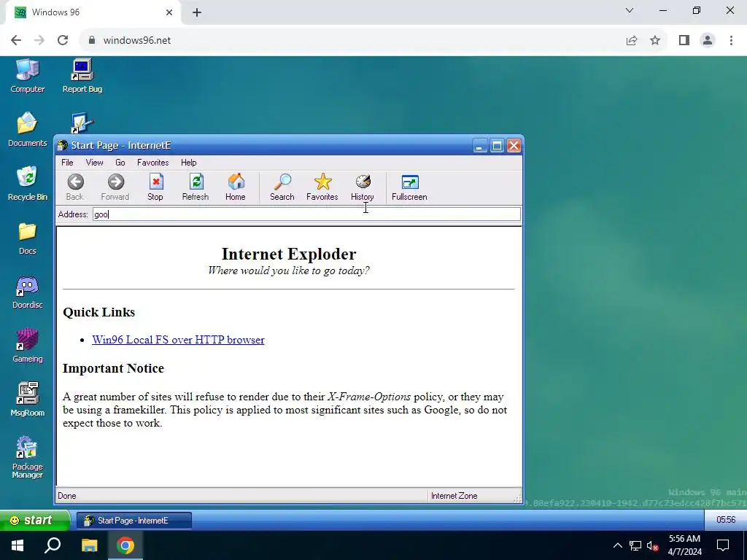This screenshot has height=560, width=747.
Task: Open Package Manager desktop shortcut
Action: coord(28,457)
